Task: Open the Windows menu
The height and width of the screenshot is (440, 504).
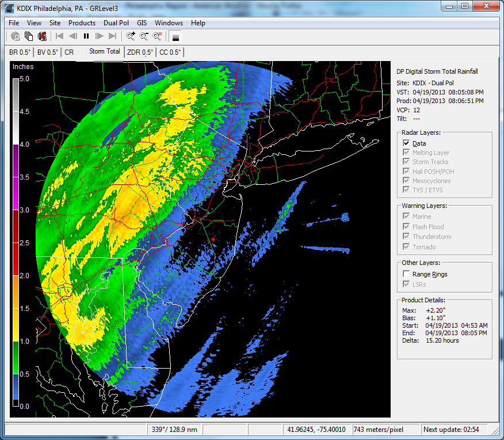Action: coord(169,23)
